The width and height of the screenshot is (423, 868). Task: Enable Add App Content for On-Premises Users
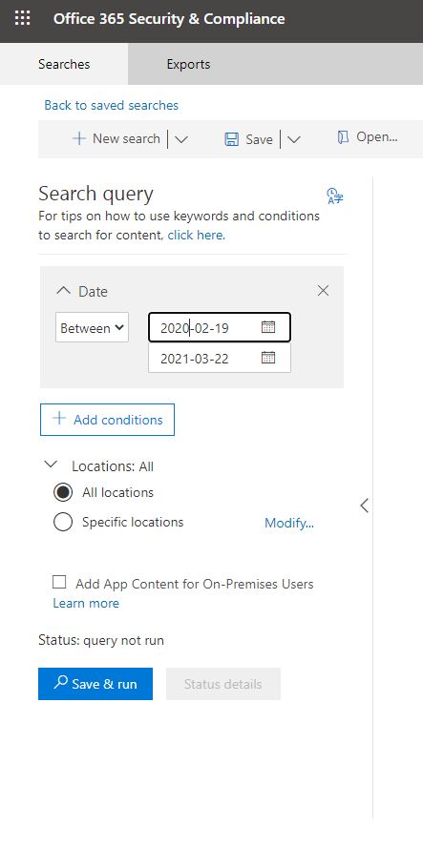point(59,583)
